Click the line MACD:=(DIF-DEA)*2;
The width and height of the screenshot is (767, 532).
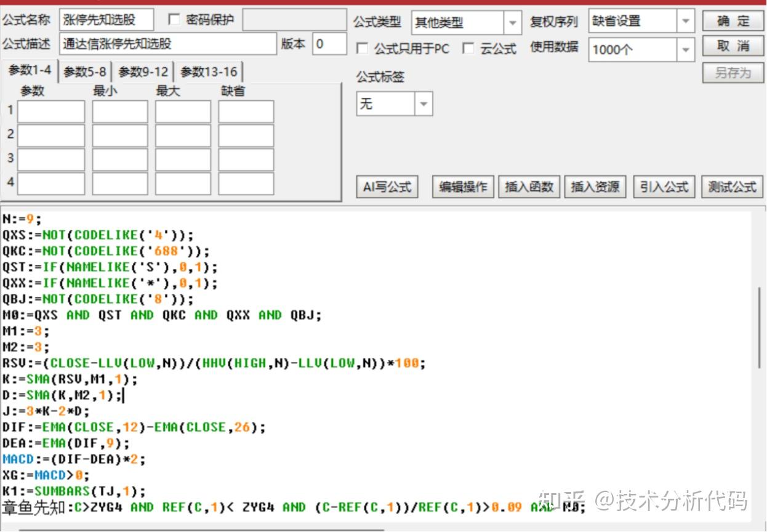[x=74, y=459]
